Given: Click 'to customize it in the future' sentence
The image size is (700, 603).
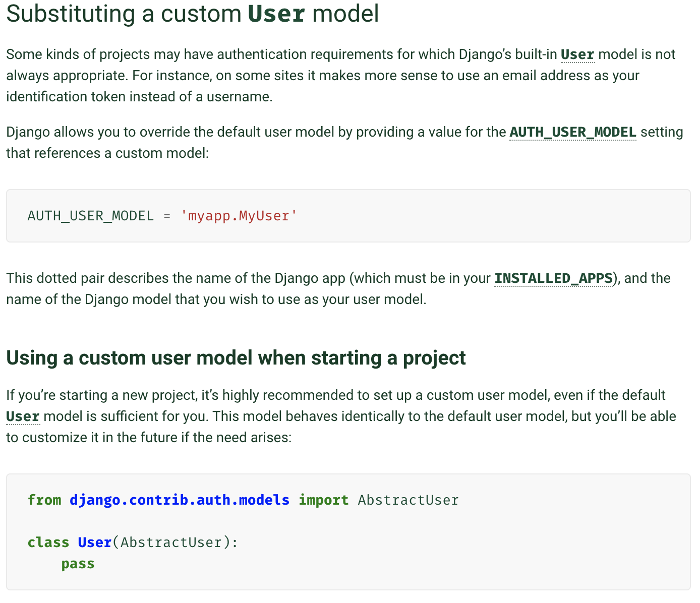Looking at the screenshot, I should pyautogui.click(x=149, y=438).
